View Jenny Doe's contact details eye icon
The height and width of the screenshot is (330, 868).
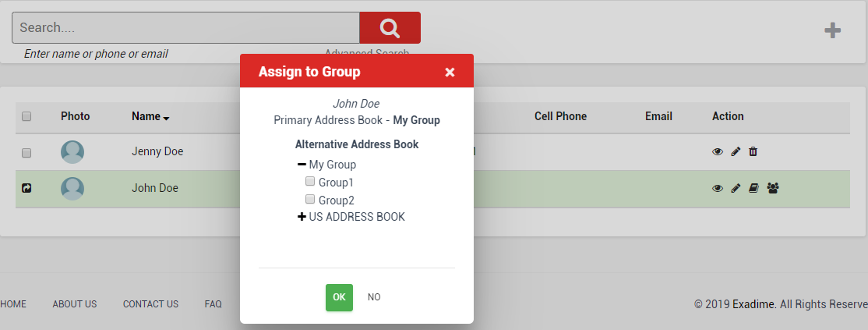[718, 151]
